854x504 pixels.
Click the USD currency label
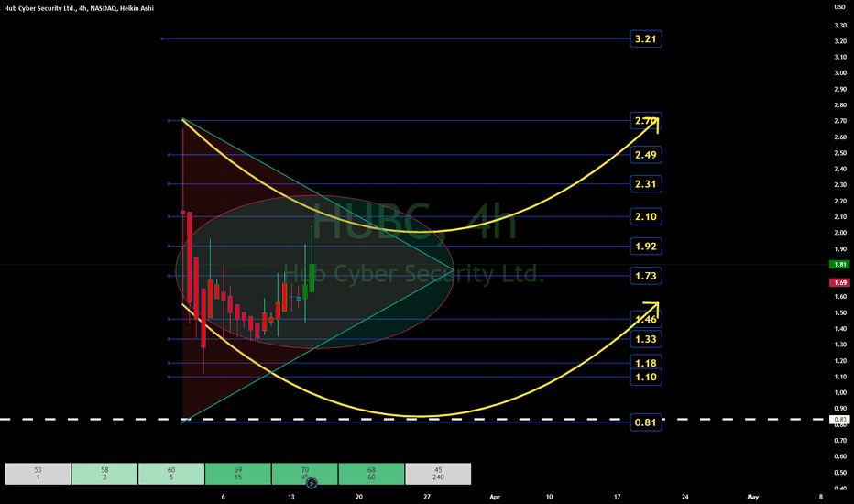click(x=839, y=7)
